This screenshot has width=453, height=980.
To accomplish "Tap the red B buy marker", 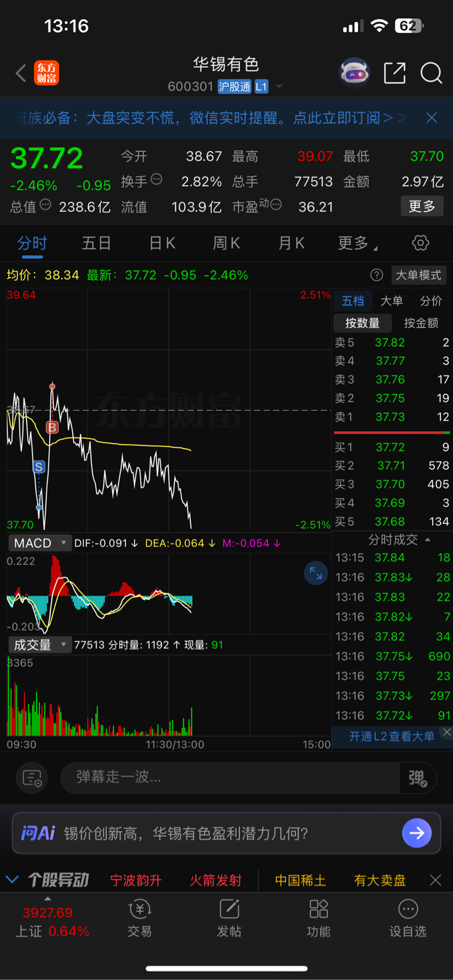I will pos(52,427).
